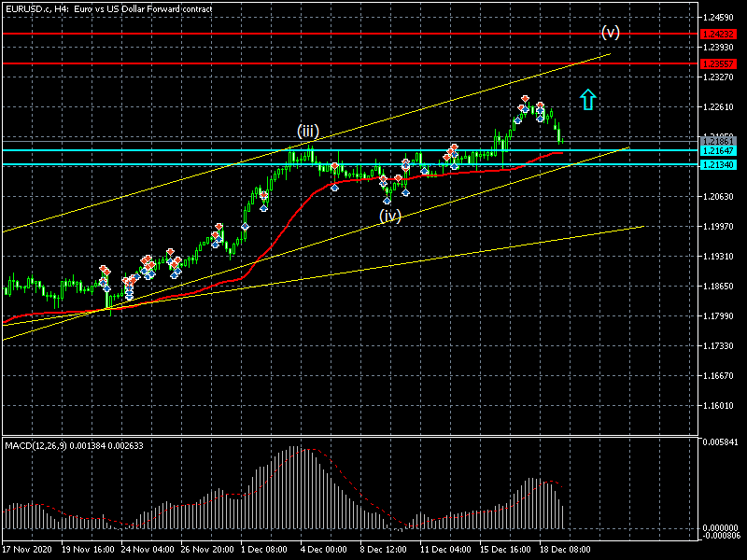Screen dimensions: 747x560
Task: Select the (iv) wave label
Action: pyautogui.click(x=390, y=216)
